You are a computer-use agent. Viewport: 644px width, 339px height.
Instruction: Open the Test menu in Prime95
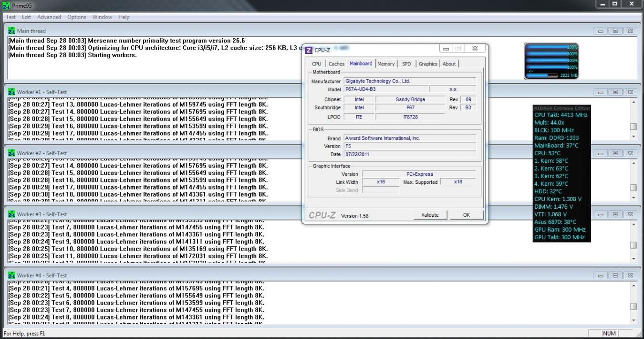(10, 17)
